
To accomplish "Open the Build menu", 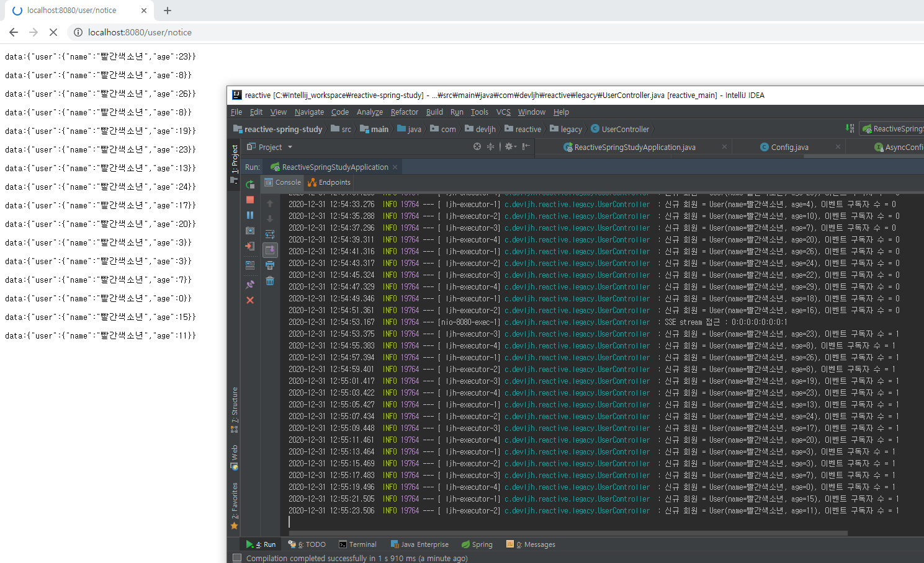I will point(434,112).
